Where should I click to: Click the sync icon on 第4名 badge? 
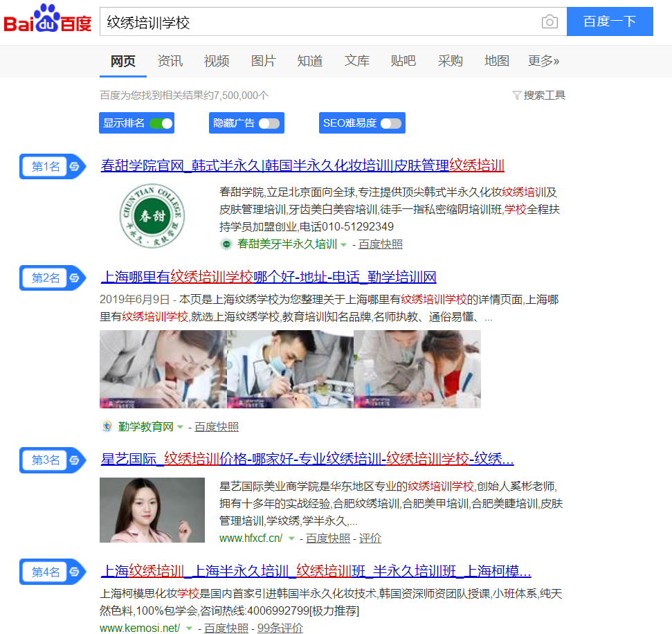[75, 572]
